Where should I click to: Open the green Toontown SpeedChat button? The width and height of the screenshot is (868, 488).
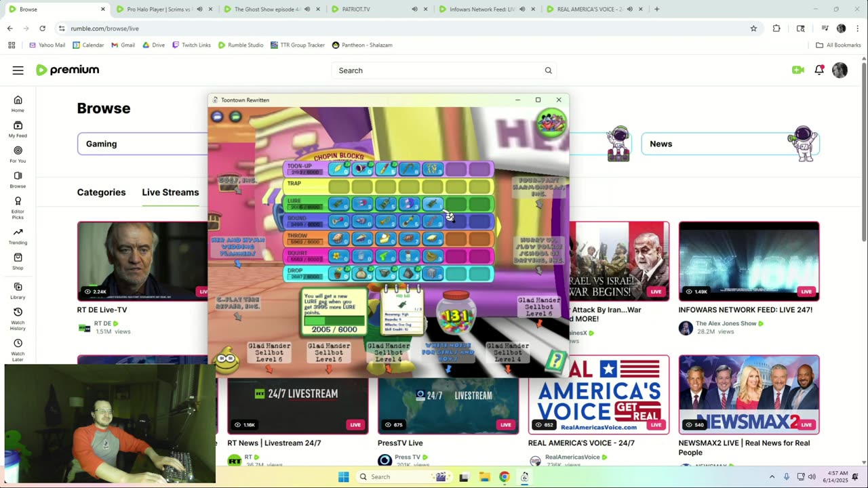(235, 117)
